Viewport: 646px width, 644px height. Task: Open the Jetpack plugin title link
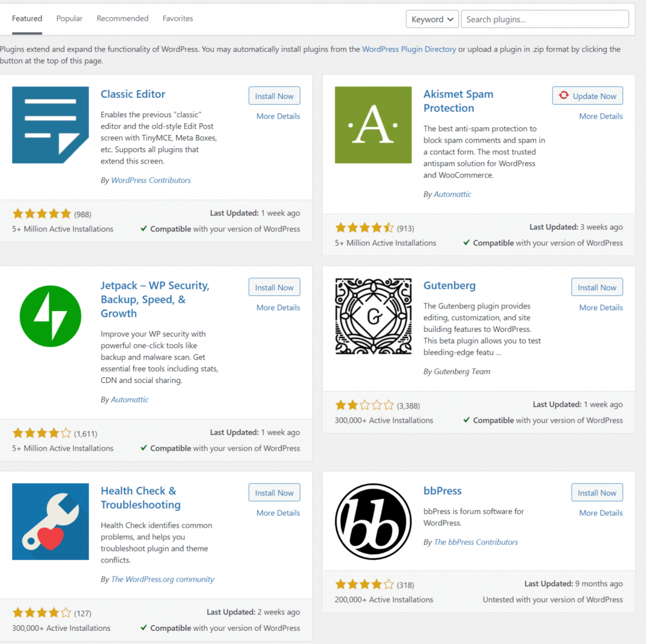tap(155, 299)
